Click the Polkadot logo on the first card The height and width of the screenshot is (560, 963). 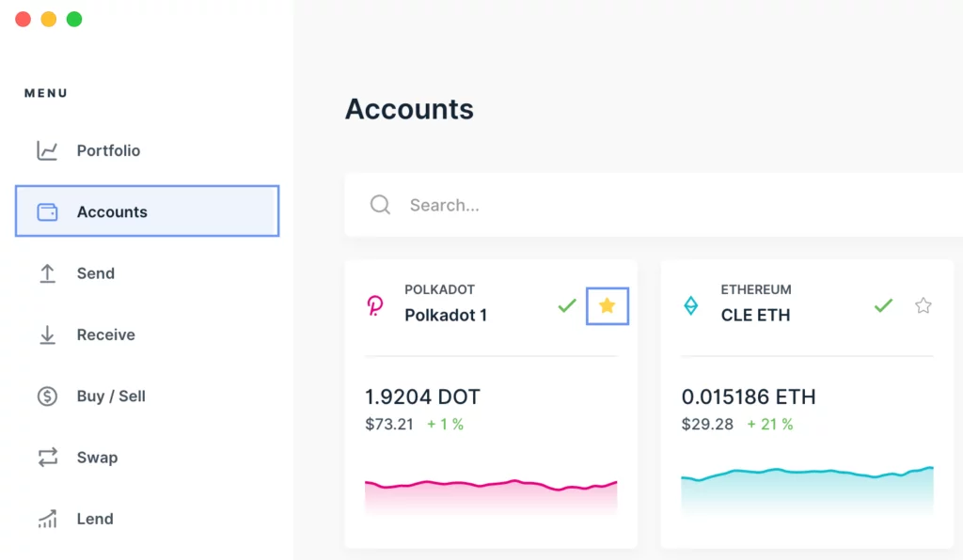click(376, 304)
